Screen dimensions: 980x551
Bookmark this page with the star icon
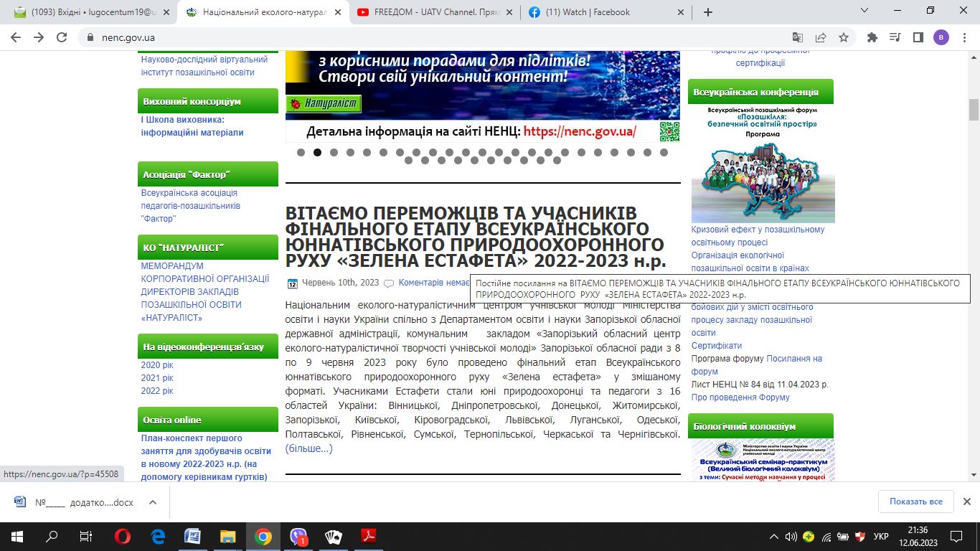pos(844,38)
